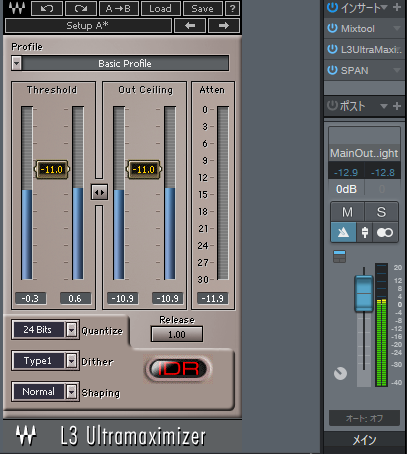The height and width of the screenshot is (454, 407).
Task: Click the Basic Profile name field
Action: [125, 63]
